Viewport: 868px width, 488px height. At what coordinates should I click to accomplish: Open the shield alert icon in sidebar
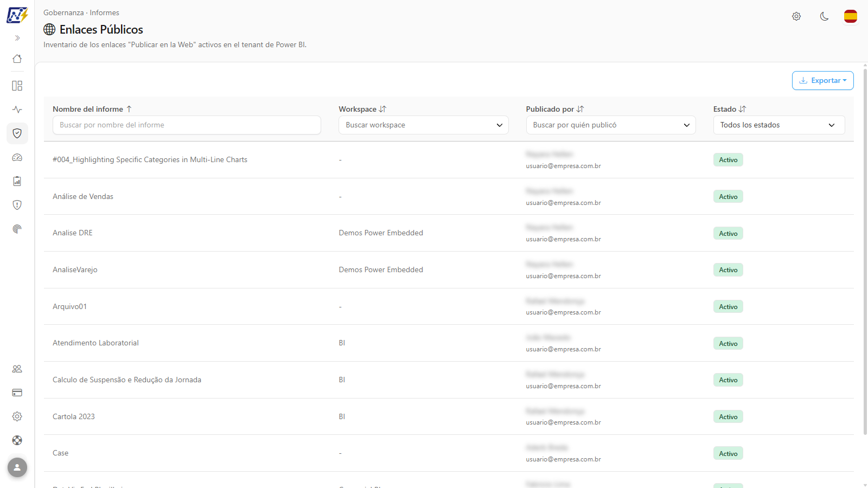tap(17, 205)
